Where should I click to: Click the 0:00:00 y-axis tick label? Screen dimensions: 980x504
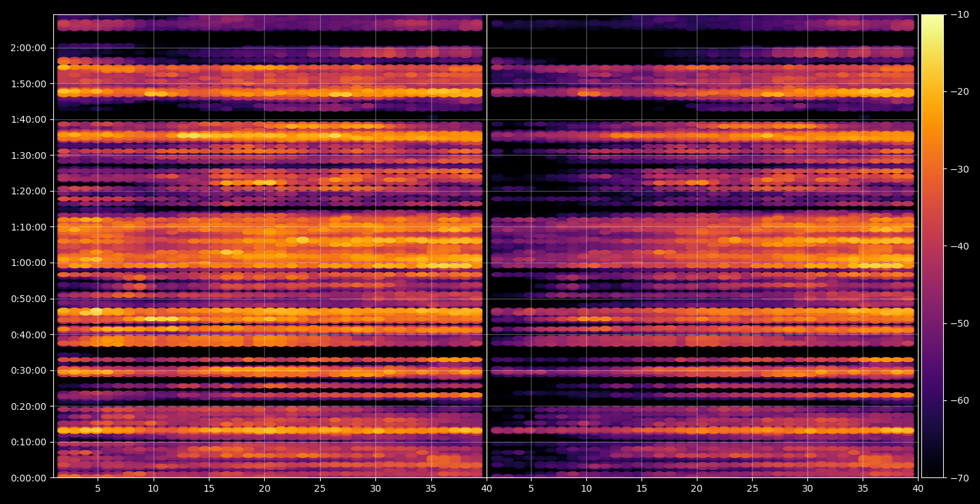pyautogui.click(x=29, y=478)
